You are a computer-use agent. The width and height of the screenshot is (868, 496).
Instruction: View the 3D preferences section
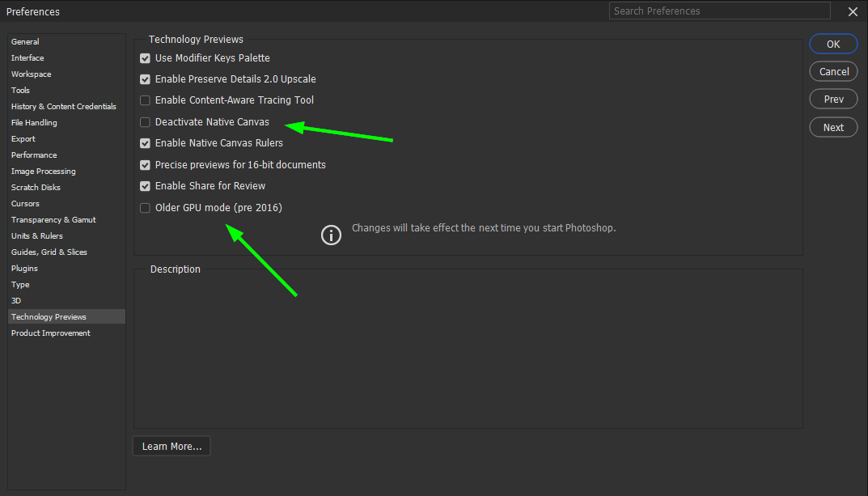click(19, 300)
